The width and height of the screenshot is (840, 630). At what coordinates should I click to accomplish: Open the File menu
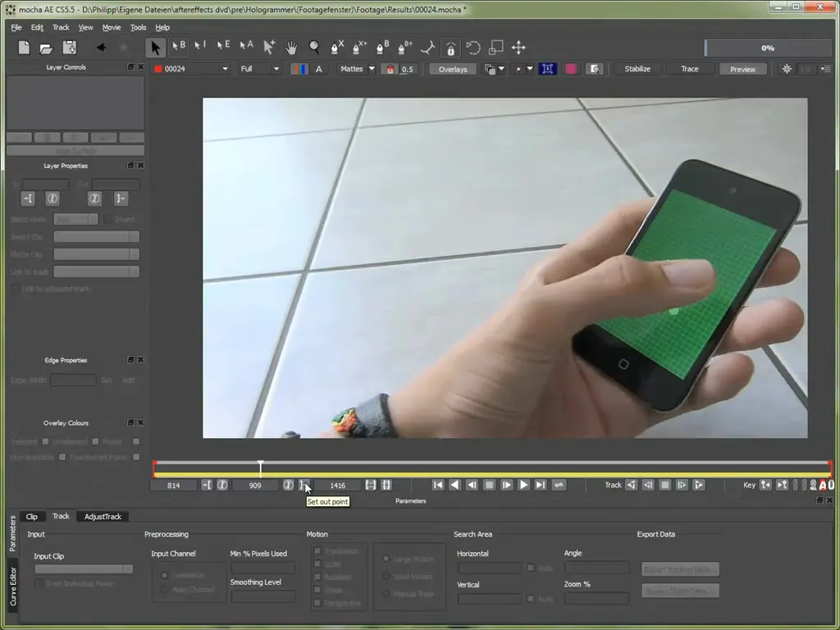pos(16,27)
